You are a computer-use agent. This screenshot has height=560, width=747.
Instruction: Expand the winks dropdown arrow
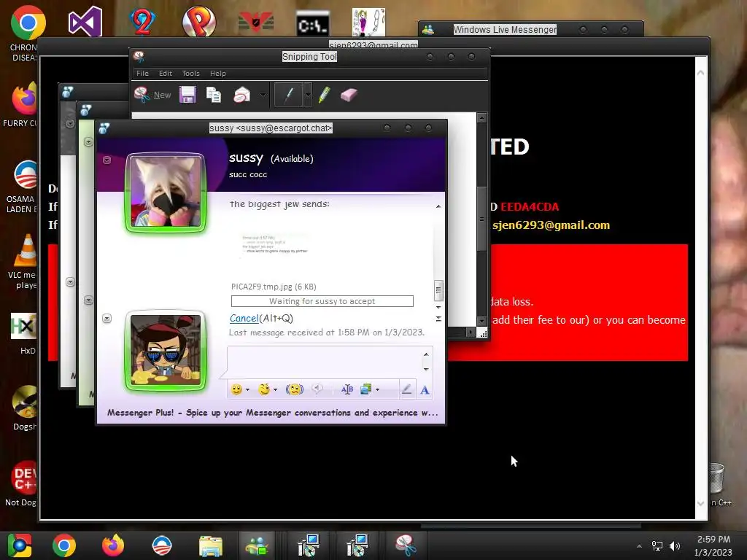coord(275,389)
